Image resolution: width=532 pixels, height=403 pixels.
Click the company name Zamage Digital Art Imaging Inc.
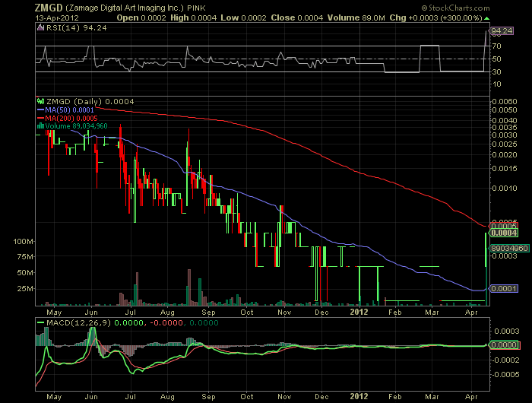point(125,8)
